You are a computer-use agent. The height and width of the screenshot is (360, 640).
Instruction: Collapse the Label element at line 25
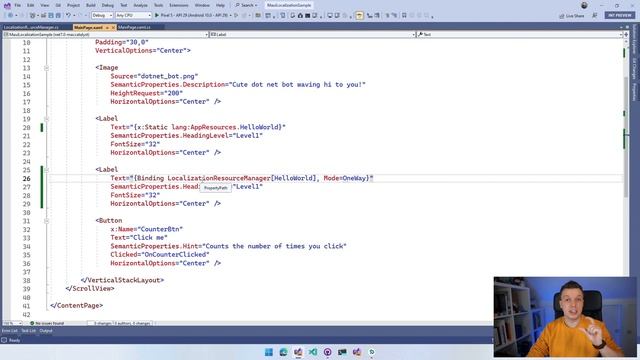pyautogui.click(x=46, y=170)
